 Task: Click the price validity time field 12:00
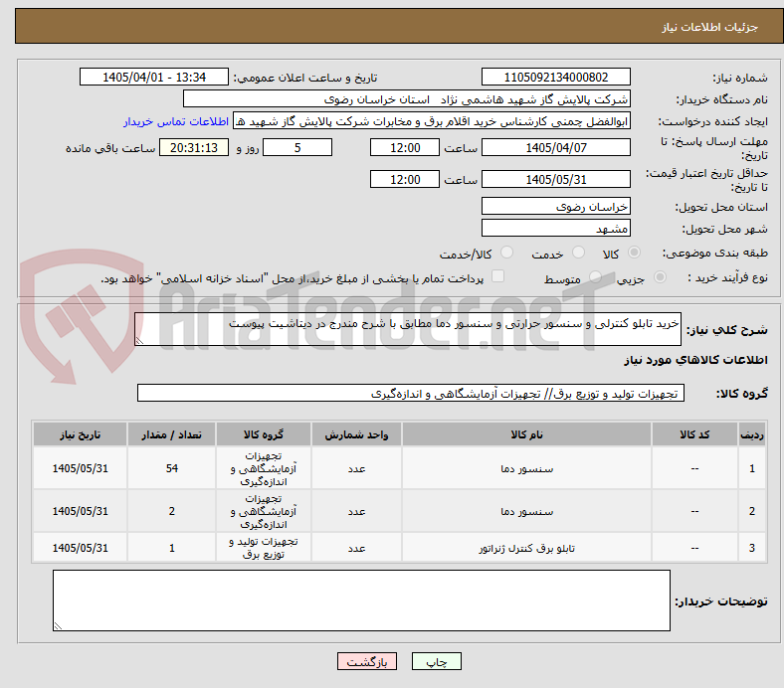click(x=405, y=179)
